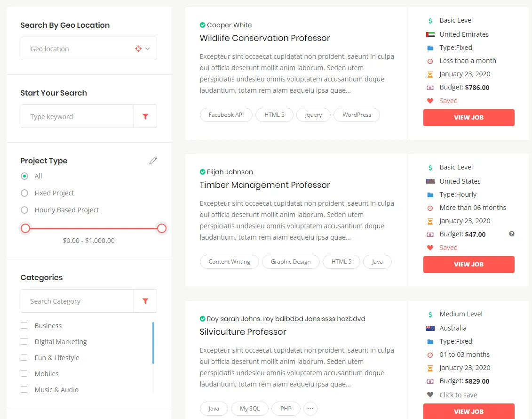The width and height of the screenshot is (532, 419).
Task: Click the budget help question mark icon
Action: (512, 234)
